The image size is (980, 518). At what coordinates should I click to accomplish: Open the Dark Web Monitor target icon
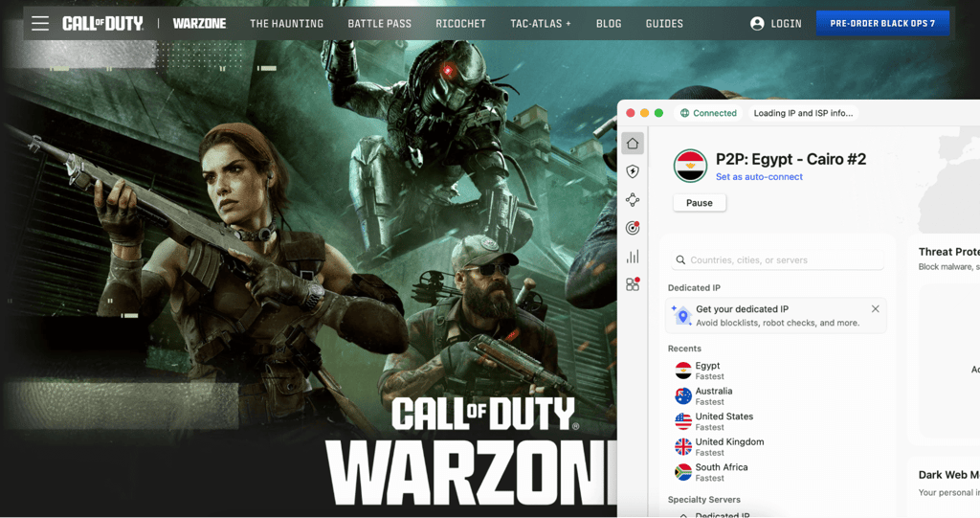(x=633, y=228)
